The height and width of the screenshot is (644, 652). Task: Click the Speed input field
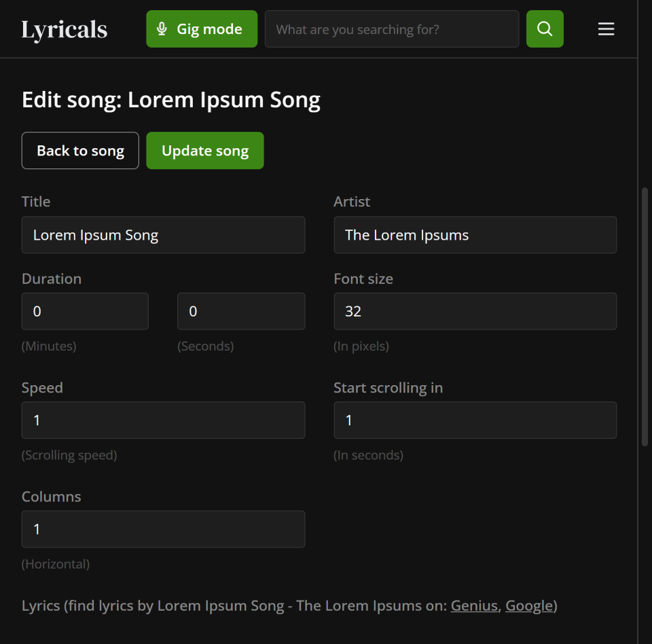pos(163,421)
